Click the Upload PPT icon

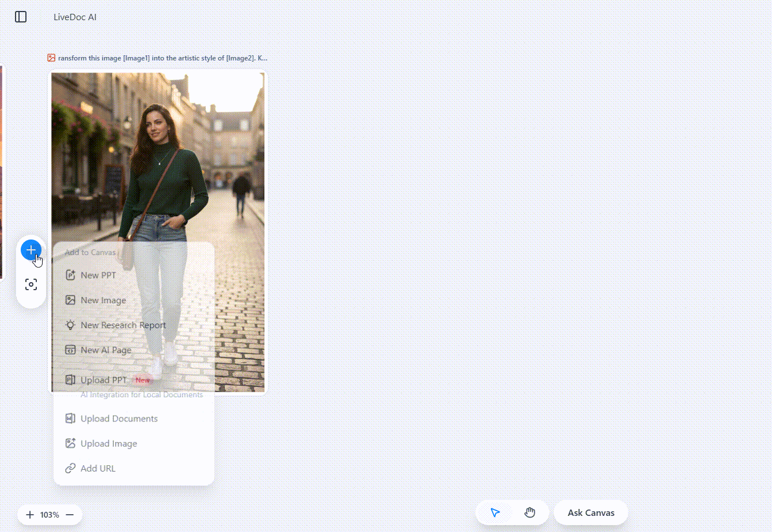coord(70,379)
